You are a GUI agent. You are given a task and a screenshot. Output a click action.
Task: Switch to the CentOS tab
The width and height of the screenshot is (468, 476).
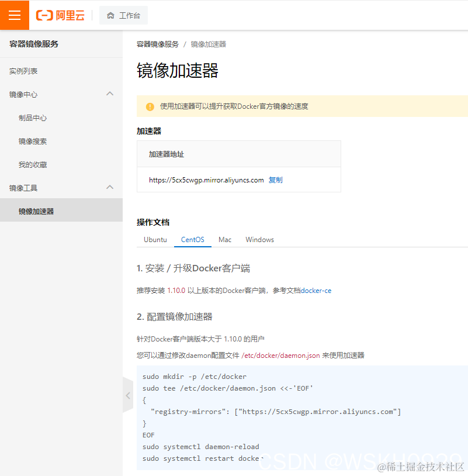[193, 240]
